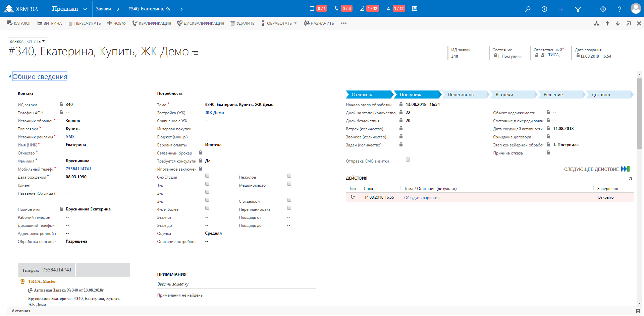The image size is (644, 316).
Task: Select the Отложена stage
Action: pos(369,94)
